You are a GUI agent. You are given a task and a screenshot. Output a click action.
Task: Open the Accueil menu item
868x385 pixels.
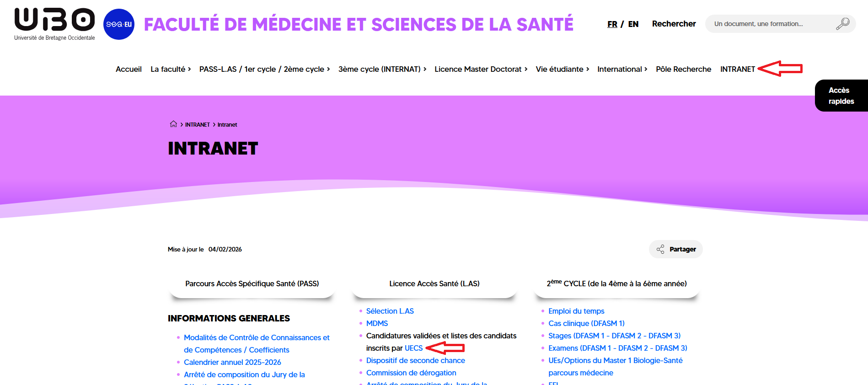pyautogui.click(x=129, y=69)
